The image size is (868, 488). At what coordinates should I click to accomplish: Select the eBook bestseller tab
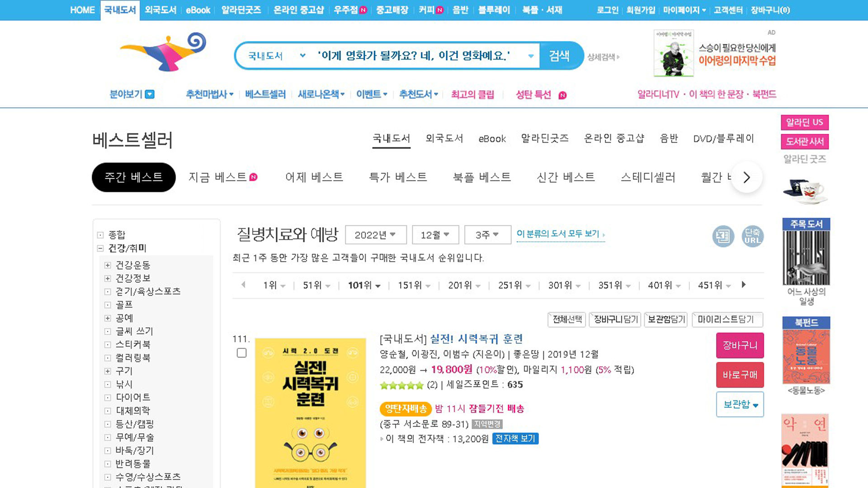point(492,139)
